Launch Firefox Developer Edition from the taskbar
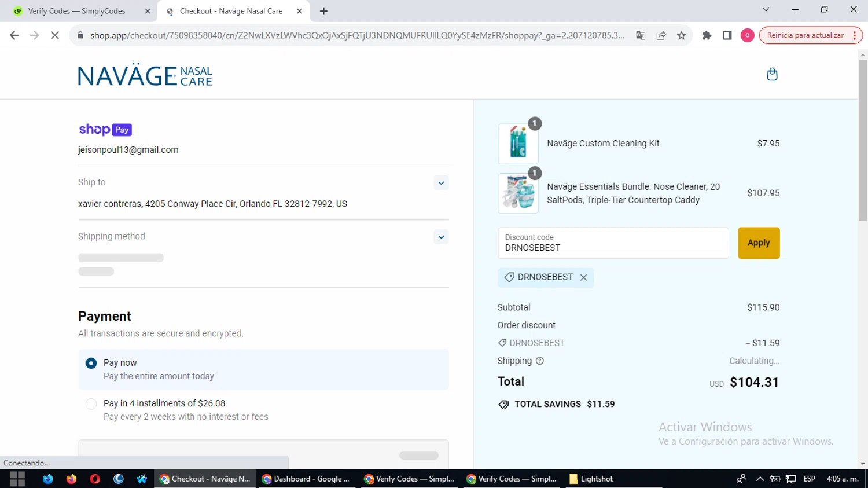The height and width of the screenshot is (488, 868). (47, 479)
